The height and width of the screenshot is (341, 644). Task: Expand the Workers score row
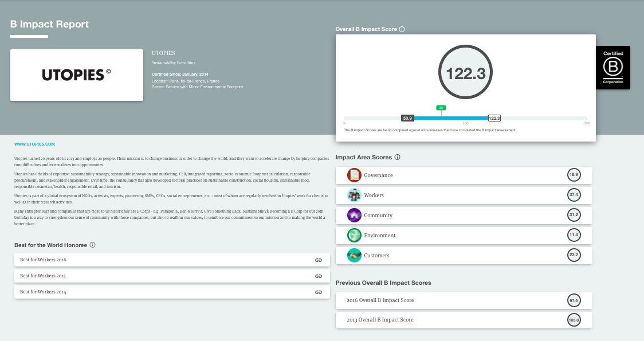pos(464,195)
